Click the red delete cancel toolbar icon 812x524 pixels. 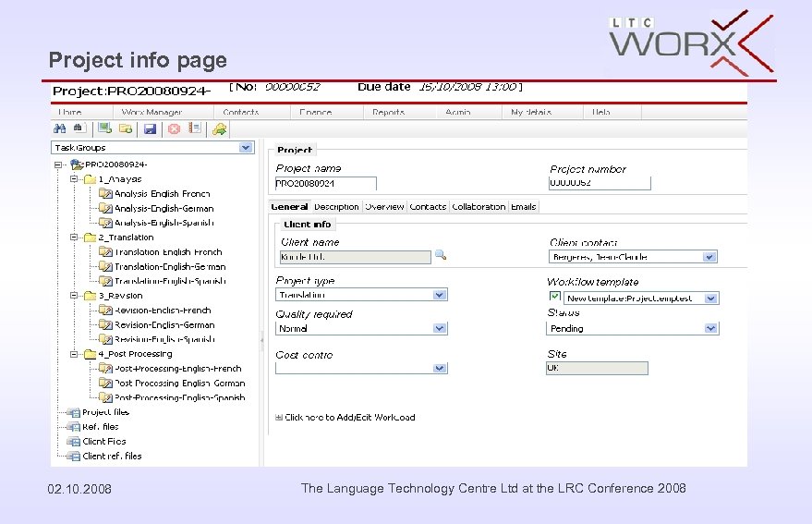[174, 128]
